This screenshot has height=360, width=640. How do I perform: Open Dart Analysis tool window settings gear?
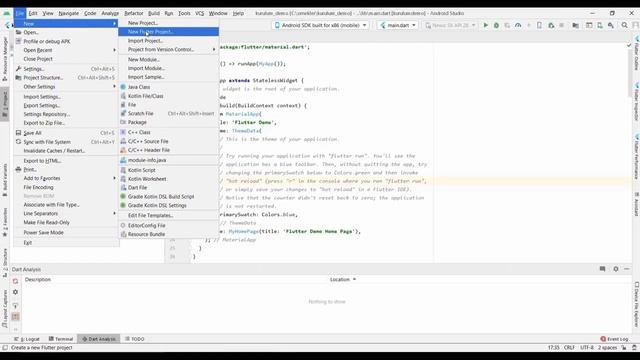[x=616, y=269]
